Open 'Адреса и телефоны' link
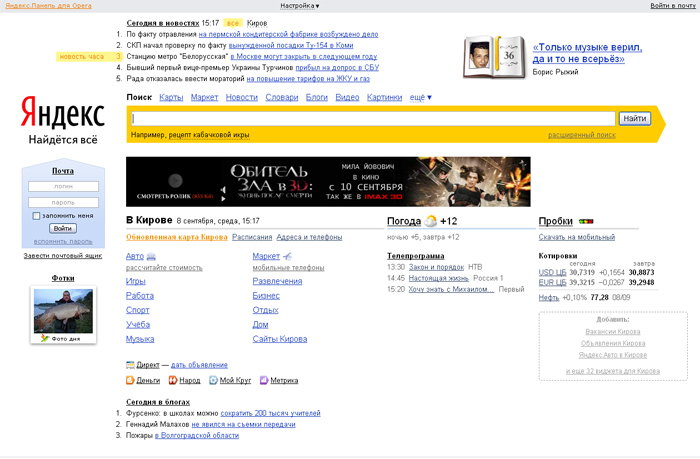This screenshot has height=459, width=700. 309,237
